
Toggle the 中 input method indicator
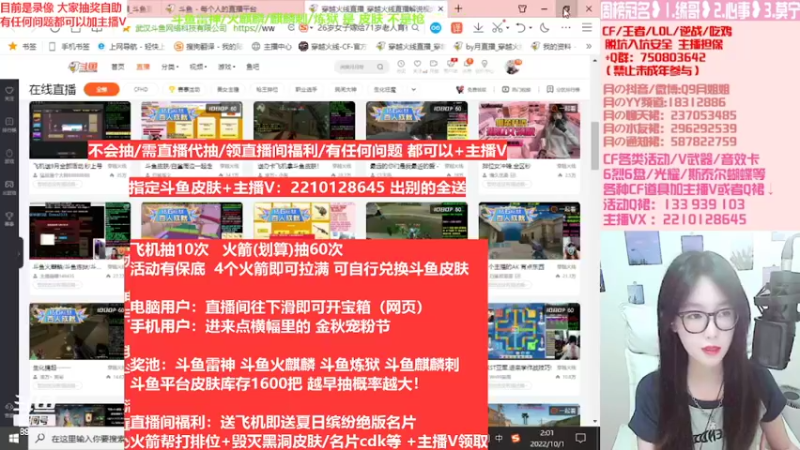[x=498, y=438]
